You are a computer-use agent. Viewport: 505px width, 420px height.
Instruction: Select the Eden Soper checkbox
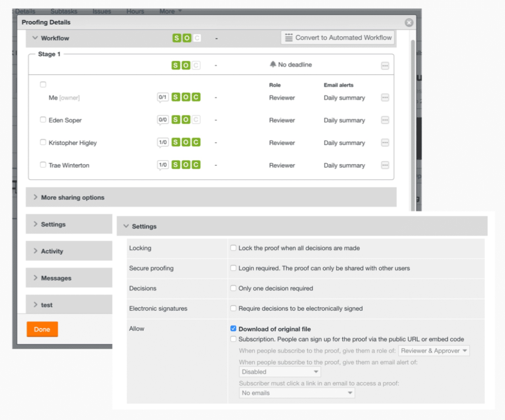pyautogui.click(x=43, y=120)
